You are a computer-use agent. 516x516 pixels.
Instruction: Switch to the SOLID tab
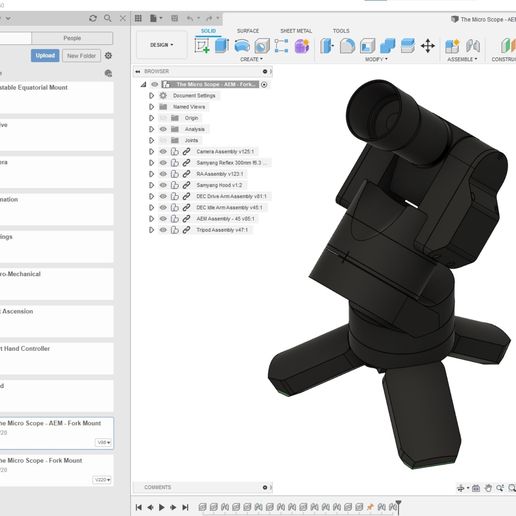pyautogui.click(x=208, y=31)
